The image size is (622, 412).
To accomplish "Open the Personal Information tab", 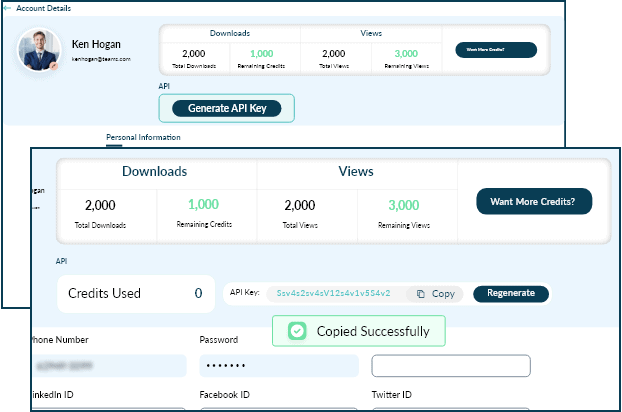I will 143,137.
